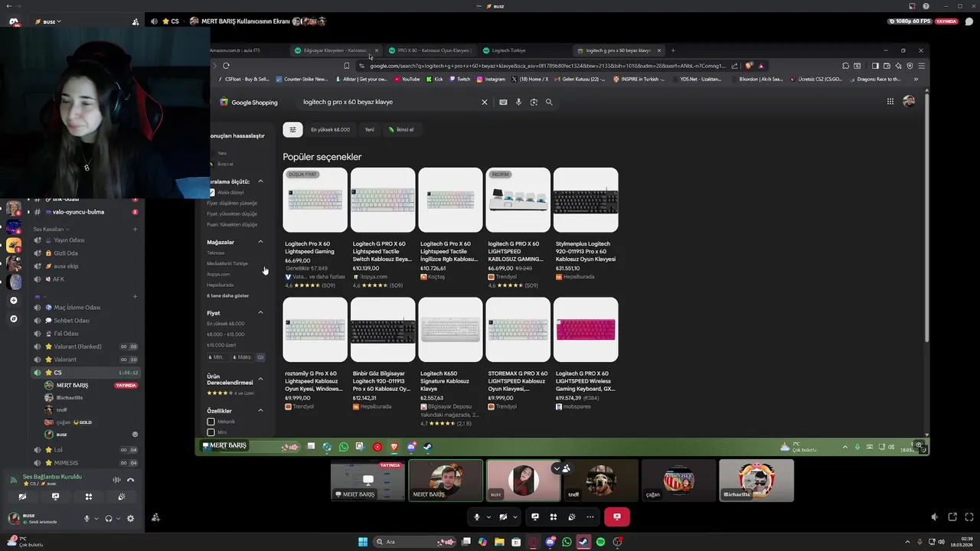The height and width of the screenshot is (551, 980).
Task: Open activities icon in call control bar
Action: point(554,517)
